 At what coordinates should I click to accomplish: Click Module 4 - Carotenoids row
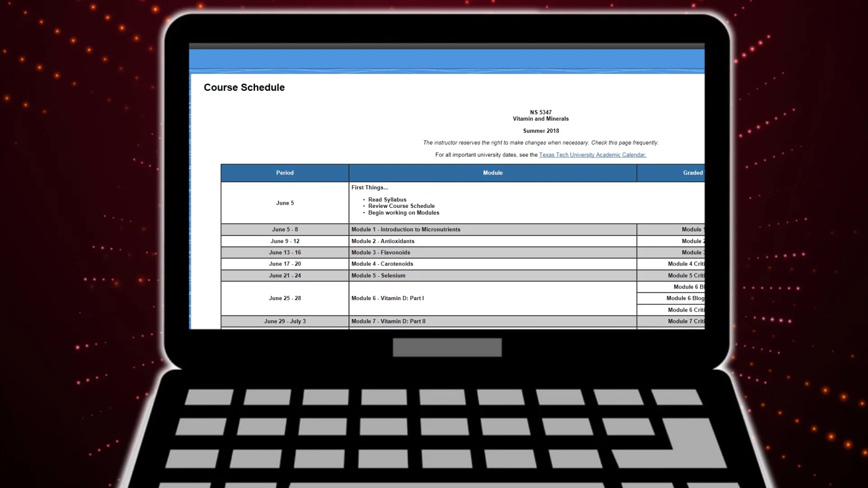(382, 264)
